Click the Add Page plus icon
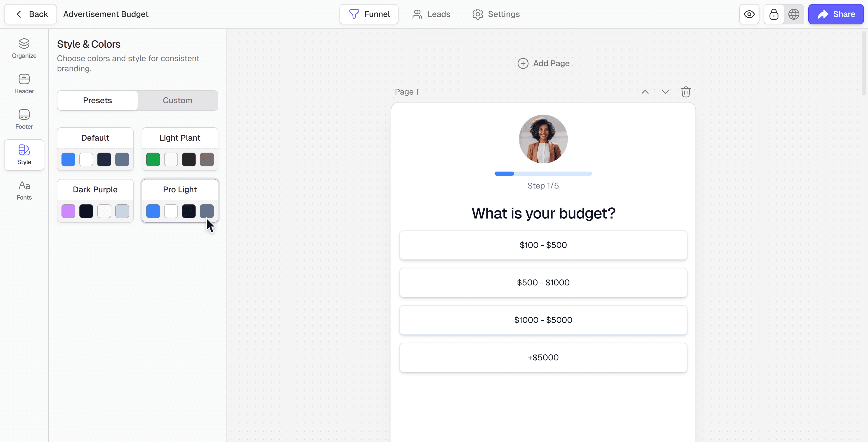The image size is (868, 442). tap(523, 63)
